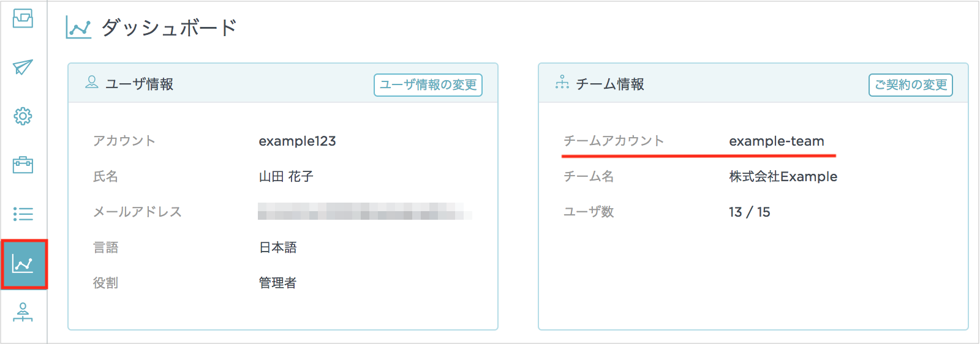This screenshot has height=344, width=980.
Task: Click the paper plane send icon
Action: (23, 67)
